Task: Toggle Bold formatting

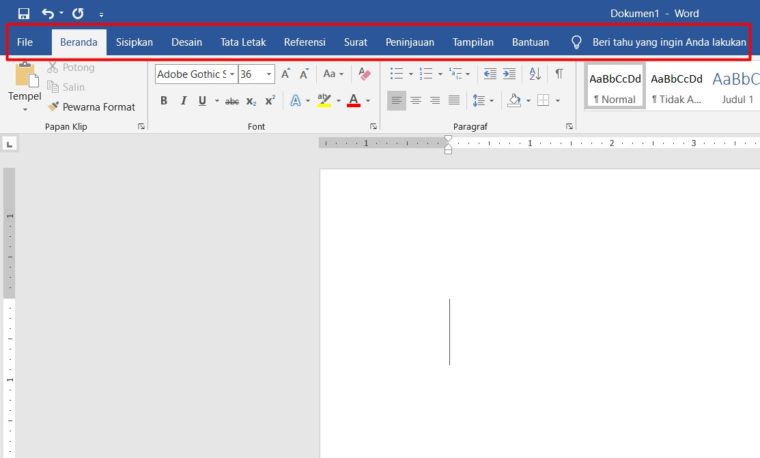Action: pos(164,100)
